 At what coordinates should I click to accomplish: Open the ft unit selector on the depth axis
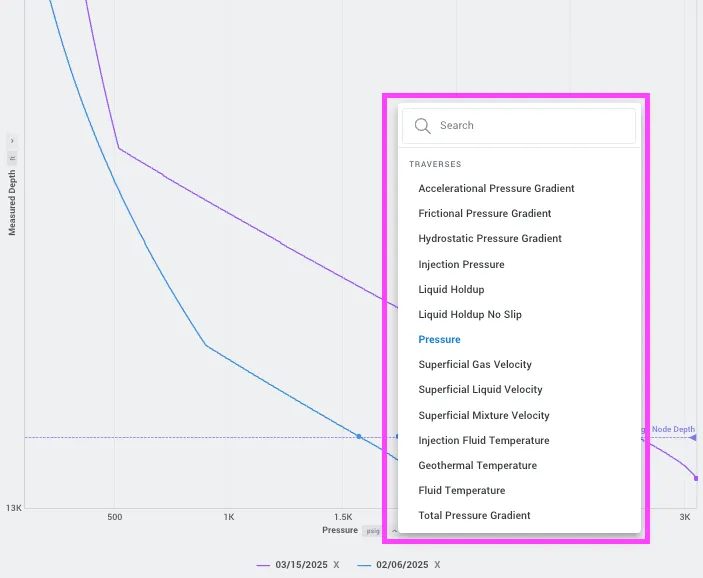pyautogui.click(x=12, y=158)
